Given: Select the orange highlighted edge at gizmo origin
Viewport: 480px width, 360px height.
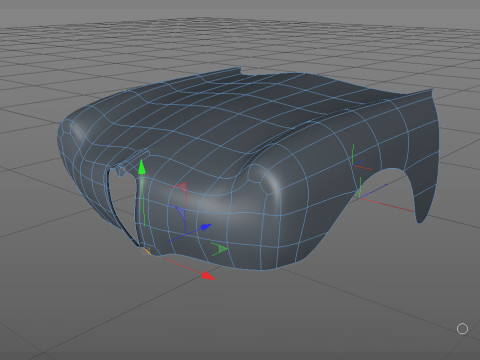Looking at the screenshot, I should point(146,251).
